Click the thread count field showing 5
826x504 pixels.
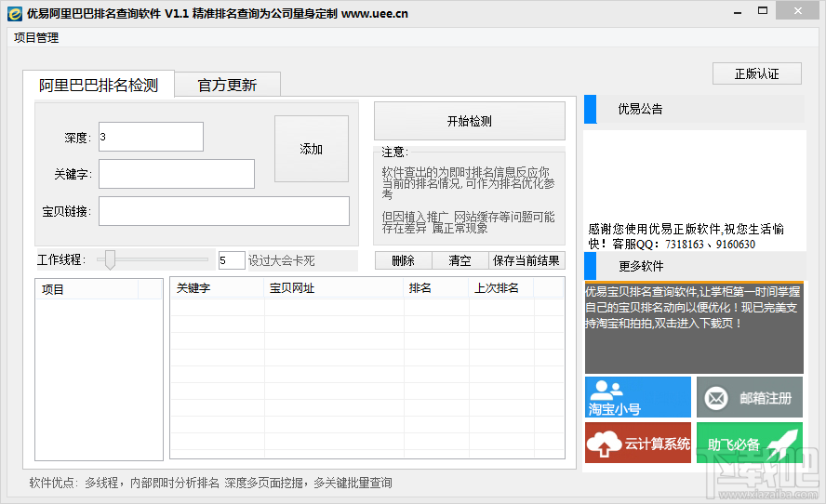click(232, 260)
